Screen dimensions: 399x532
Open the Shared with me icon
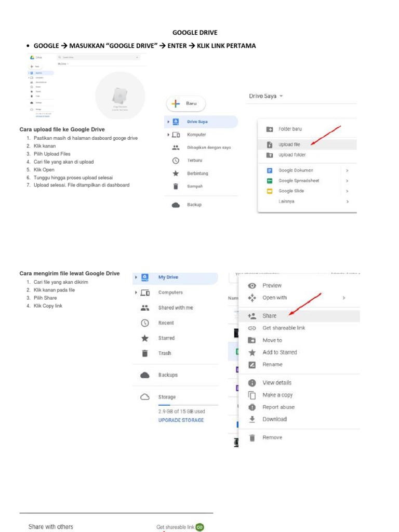(145, 308)
